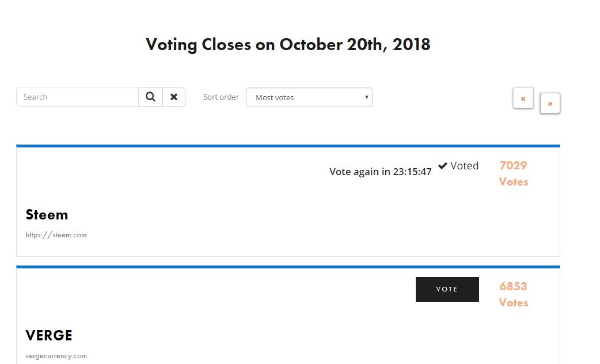The image size is (600, 364).
Task: Click the sort dropdown's small arrow
Action: (x=367, y=97)
